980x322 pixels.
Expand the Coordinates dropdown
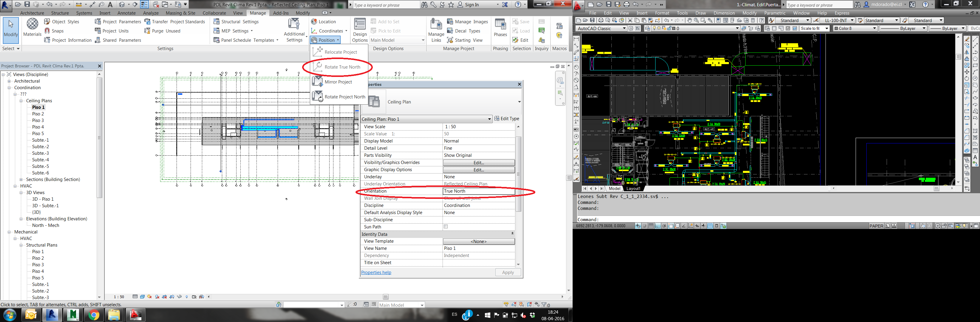[330, 31]
